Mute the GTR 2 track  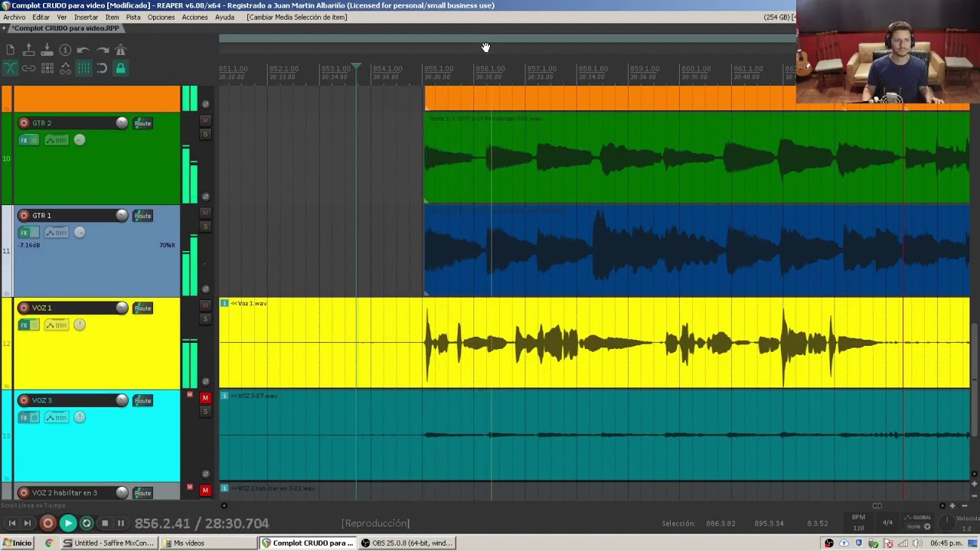[x=205, y=121]
